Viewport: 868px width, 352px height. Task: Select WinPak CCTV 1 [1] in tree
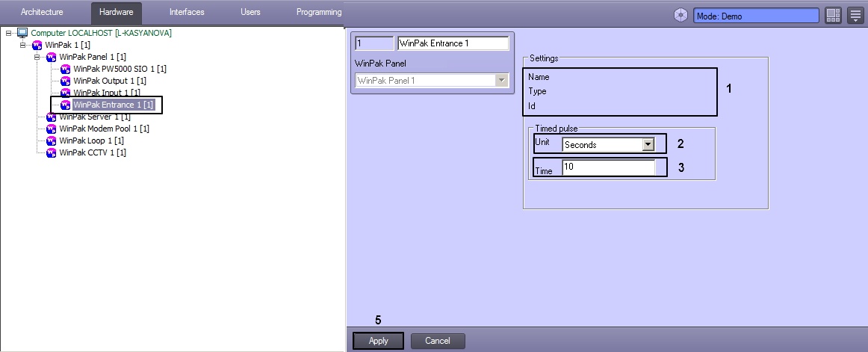click(x=93, y=152)
